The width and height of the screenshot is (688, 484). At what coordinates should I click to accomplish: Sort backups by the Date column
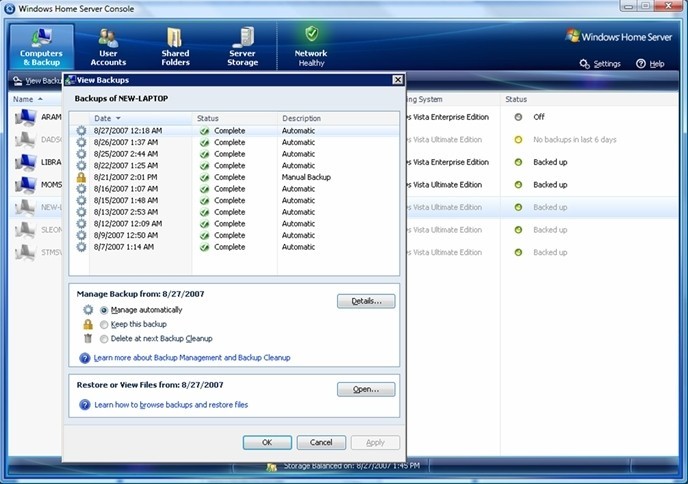click(x=140, y=118)
